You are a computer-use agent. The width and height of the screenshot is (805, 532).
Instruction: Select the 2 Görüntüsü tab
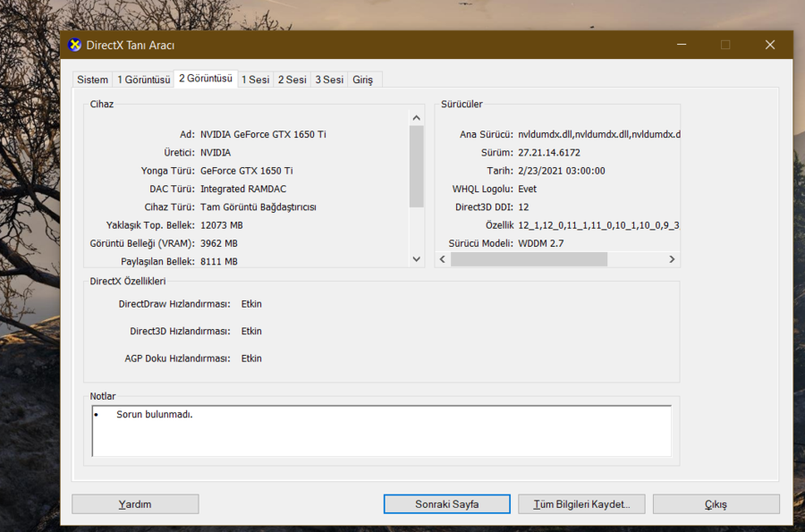pyautogui.click(x=206, y=79)
